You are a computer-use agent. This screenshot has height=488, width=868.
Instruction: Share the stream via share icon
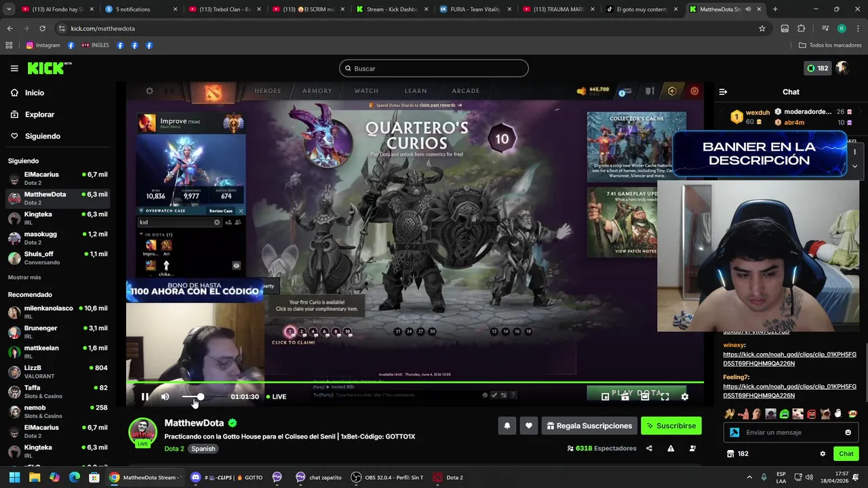click(x=649, y=448)
